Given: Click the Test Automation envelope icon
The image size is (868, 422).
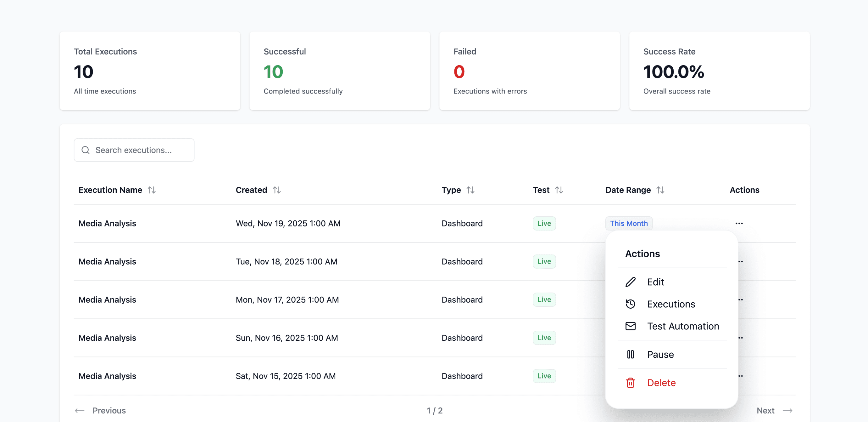Looking at the screenshot, I should pyautogui.click(x=631, y=326).
